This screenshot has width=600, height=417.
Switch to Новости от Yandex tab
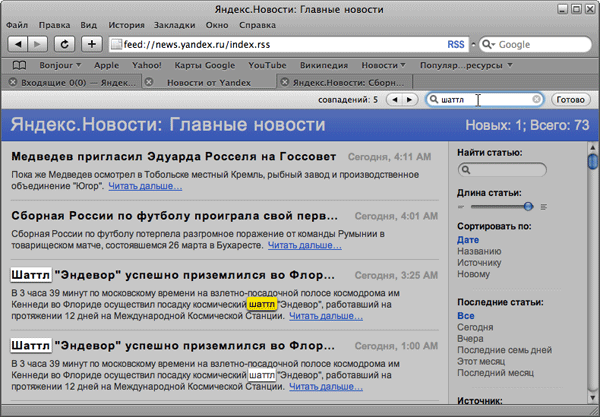[x=209, y=83]
